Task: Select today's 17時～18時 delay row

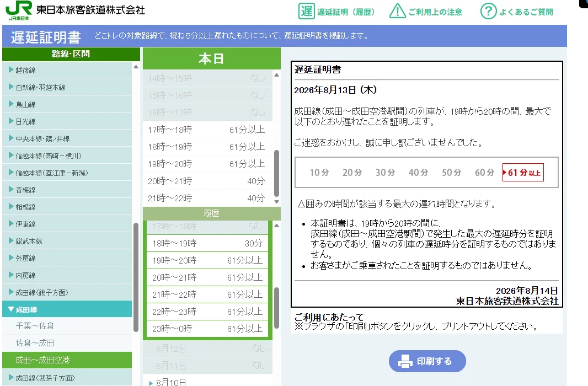Action: click(x=207, y=130)
